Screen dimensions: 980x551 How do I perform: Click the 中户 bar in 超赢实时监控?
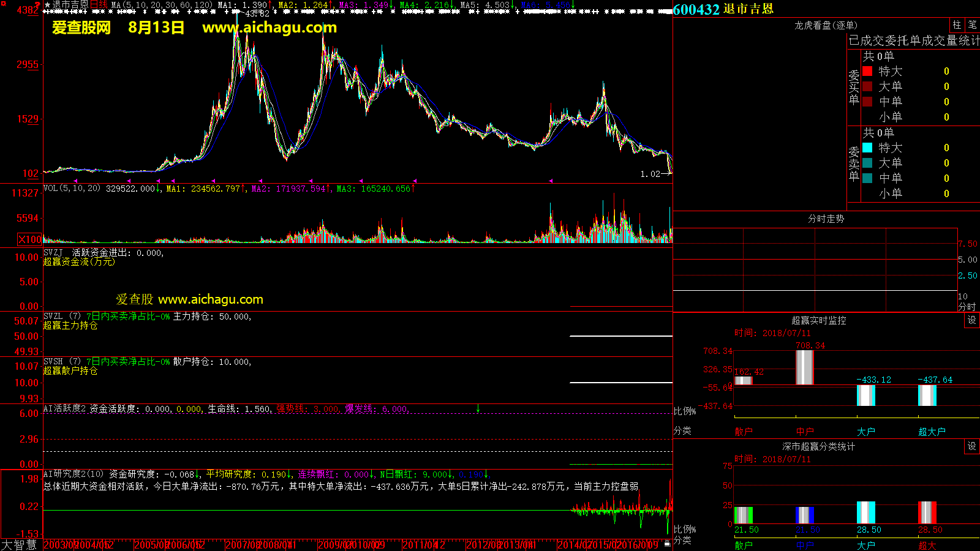[804, 367]
